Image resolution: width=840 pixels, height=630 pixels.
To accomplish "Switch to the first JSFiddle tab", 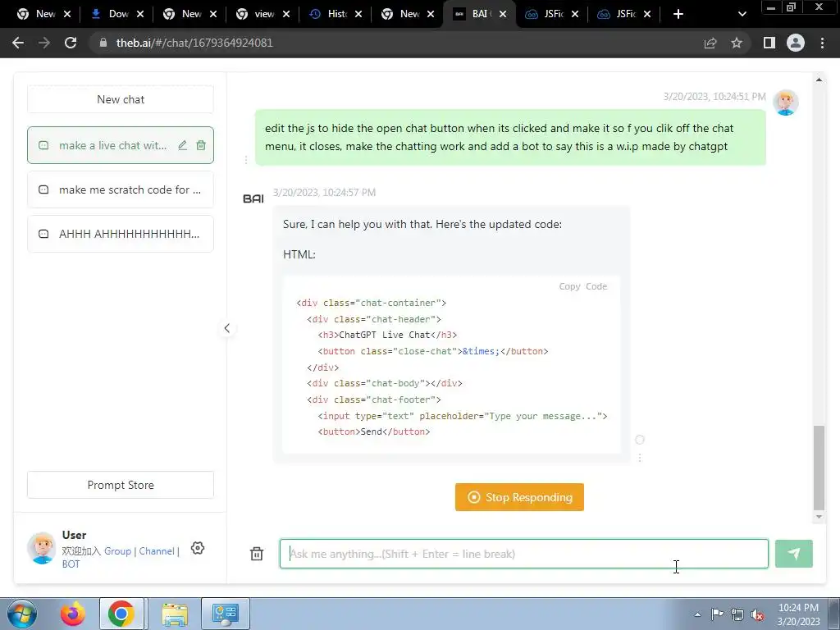I will [546, 14].
